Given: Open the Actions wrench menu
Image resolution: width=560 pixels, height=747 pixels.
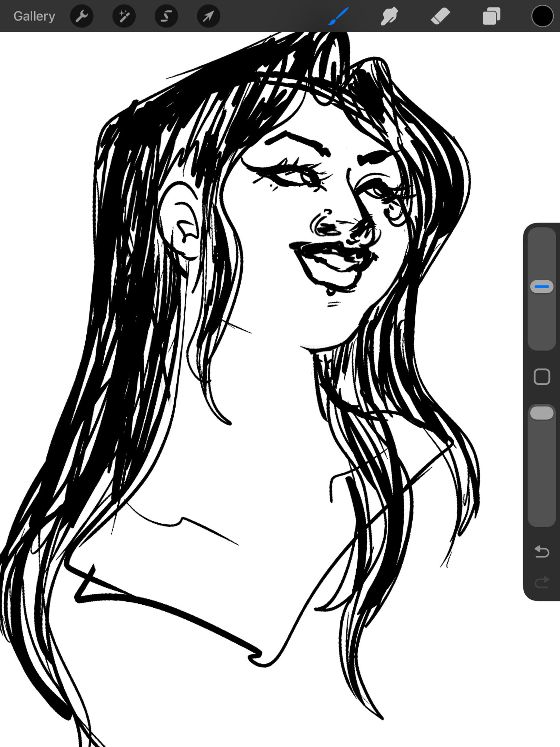Looking at the screenshot, I should click(81, 16).
